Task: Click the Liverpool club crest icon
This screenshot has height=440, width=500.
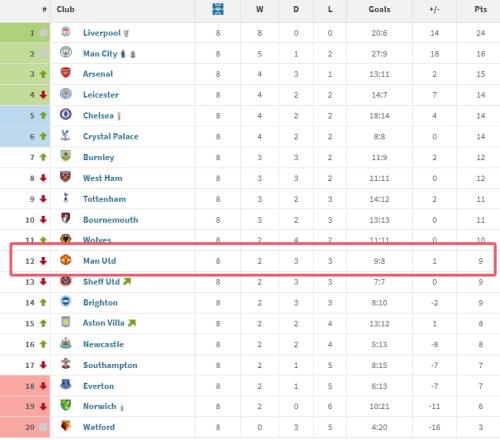Action: click(x=66, y=32)
